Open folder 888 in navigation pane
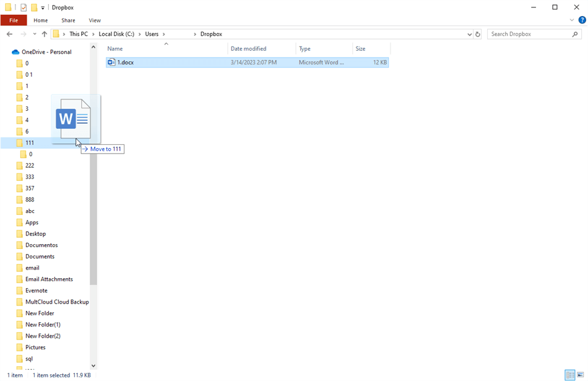 [30, 199]
